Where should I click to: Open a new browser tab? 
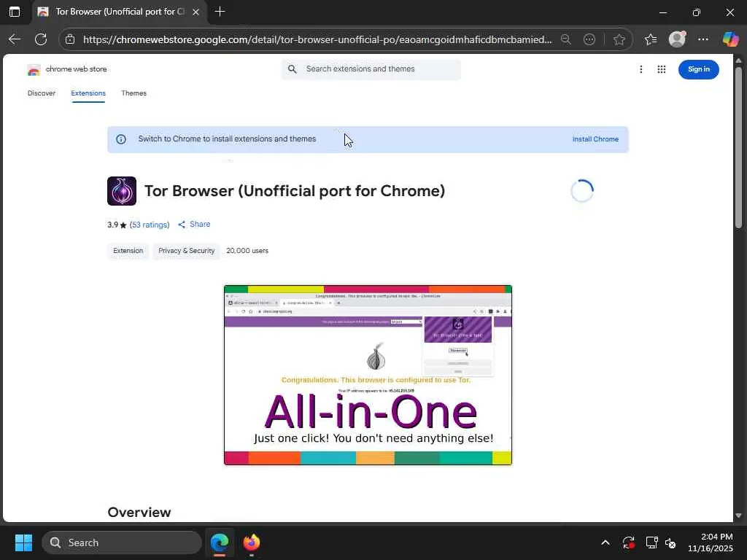(x=220, y=12)
